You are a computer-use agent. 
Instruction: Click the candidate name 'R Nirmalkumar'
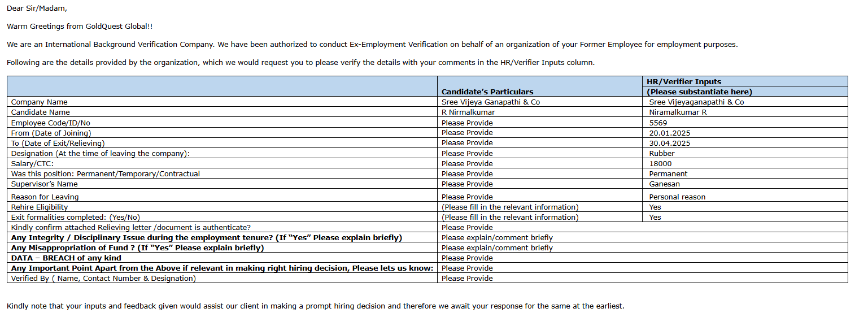click(468, 112)
